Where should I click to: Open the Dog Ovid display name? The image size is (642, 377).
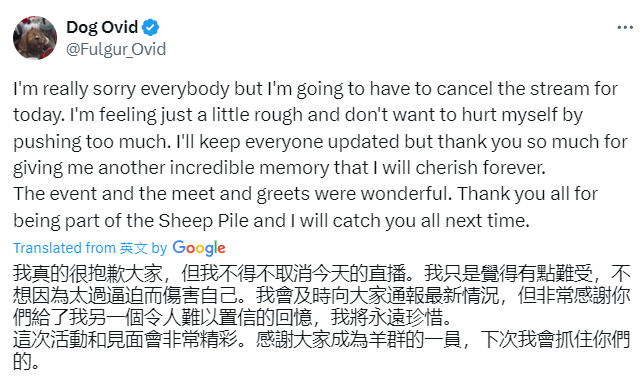(102, 27)
